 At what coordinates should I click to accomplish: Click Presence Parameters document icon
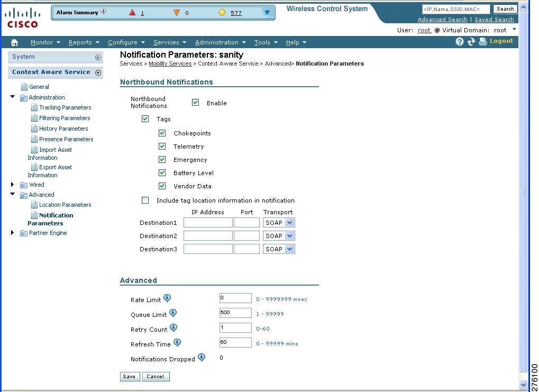34,139
